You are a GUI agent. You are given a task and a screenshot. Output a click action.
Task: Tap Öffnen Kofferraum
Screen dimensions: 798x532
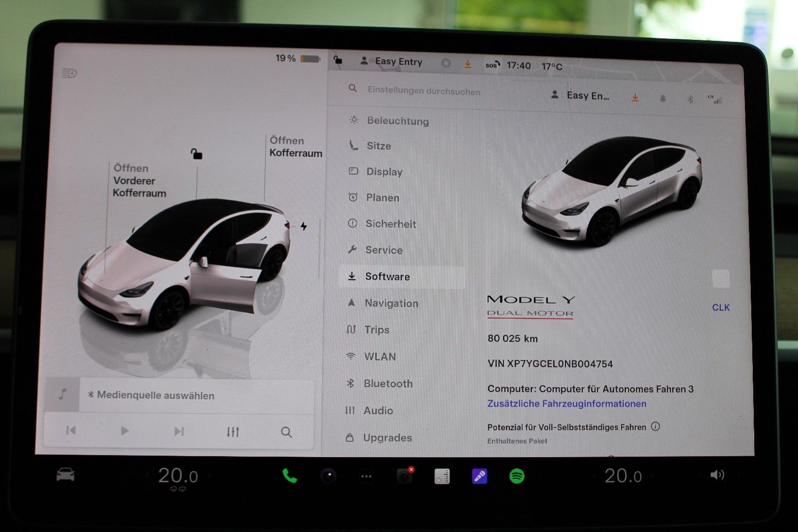[296, 147]
